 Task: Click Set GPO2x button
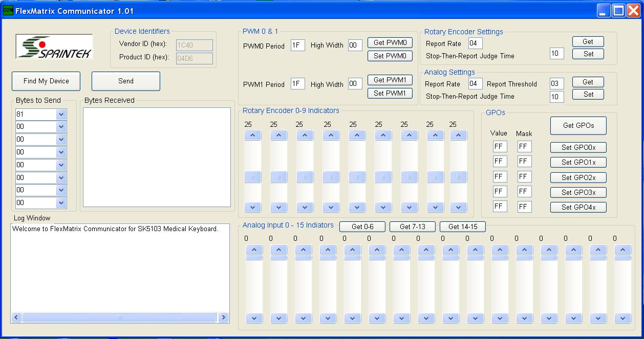[578, 177]
